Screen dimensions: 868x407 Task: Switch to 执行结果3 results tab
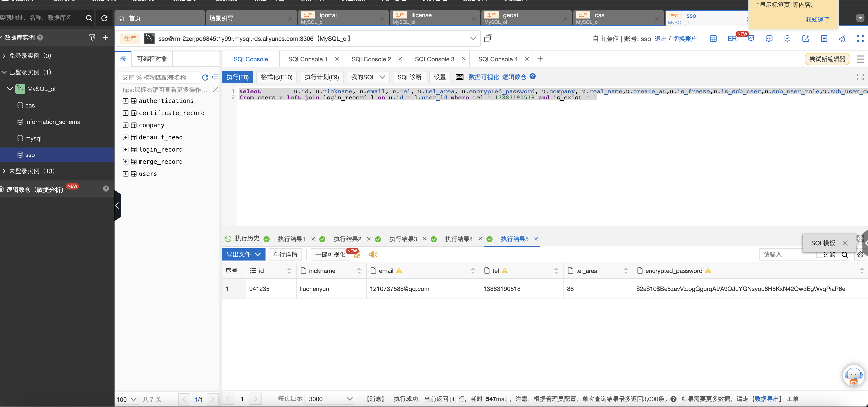(x=403, y=239)
